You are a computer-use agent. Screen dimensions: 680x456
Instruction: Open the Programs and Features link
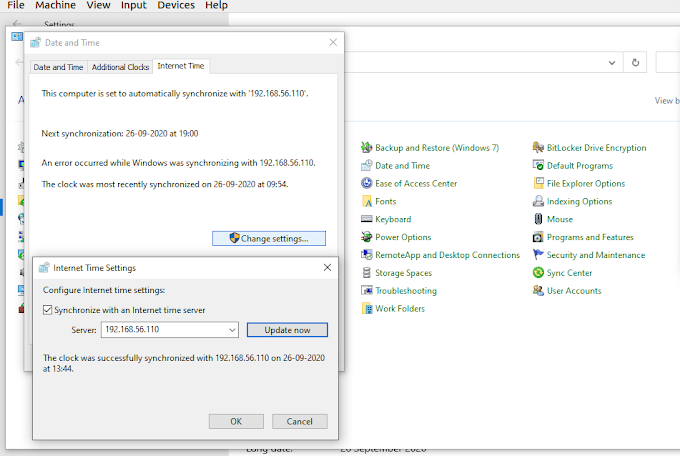590,237
